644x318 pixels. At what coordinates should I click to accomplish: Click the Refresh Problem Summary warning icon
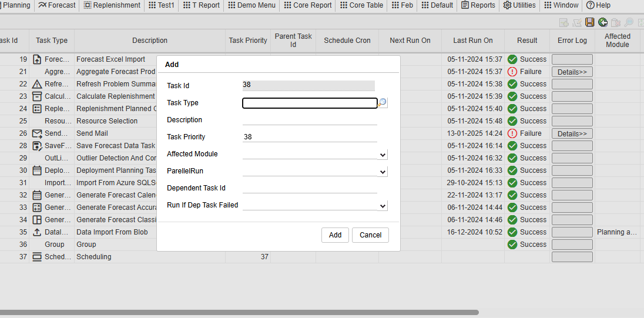(38, 84)
